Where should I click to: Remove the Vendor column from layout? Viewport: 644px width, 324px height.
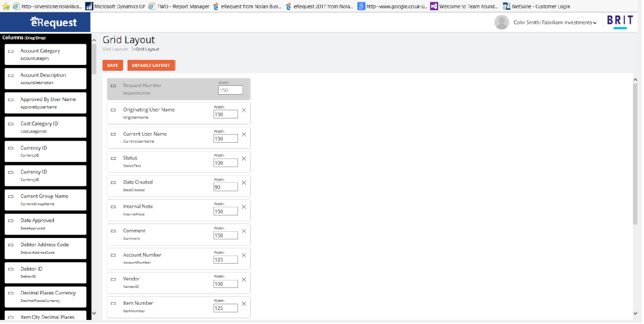pyautogui.click(x=244, y=280)
